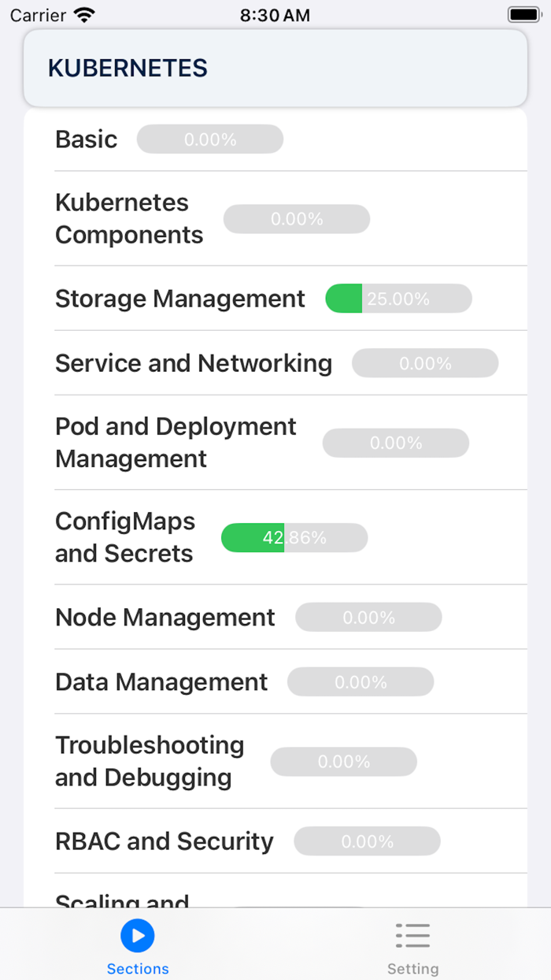Tap the Storage Management 25.00% progress bar

click(398, 299)
